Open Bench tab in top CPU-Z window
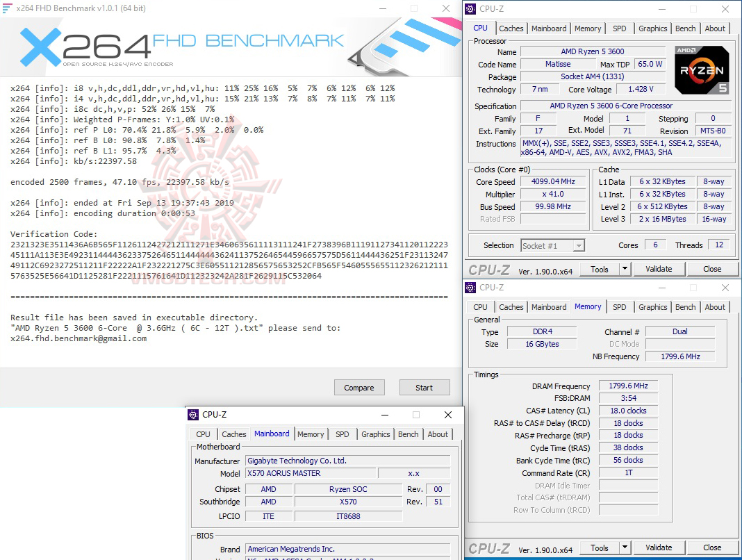The height and width of the screenshot is (560, 742). 685,28
